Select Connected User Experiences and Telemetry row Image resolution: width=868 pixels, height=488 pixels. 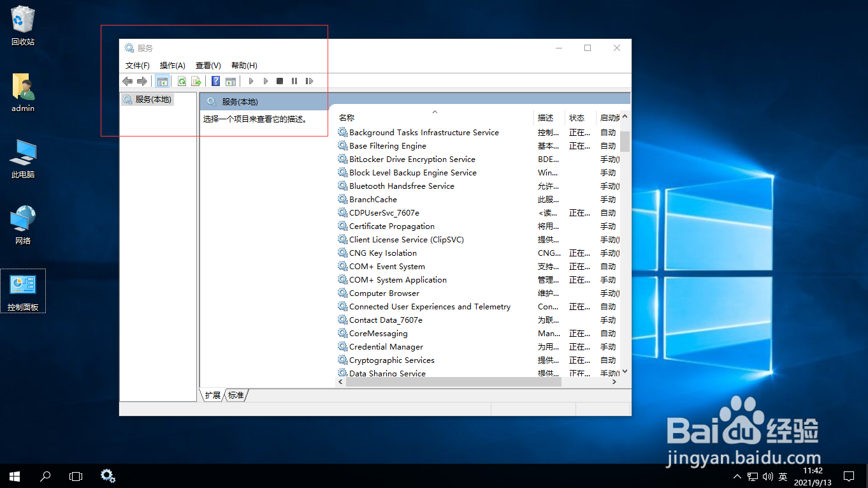pos(478,306)
